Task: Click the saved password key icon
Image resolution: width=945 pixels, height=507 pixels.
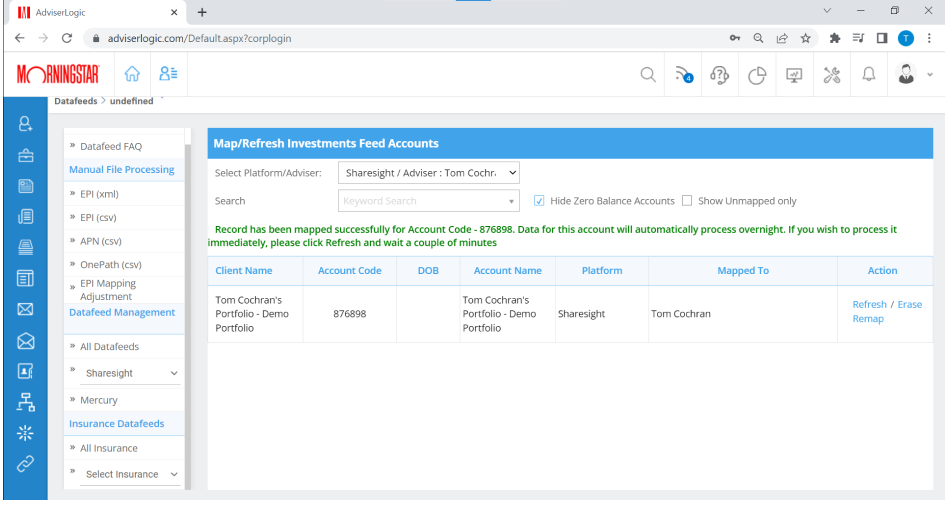Action: click(735, 38)
